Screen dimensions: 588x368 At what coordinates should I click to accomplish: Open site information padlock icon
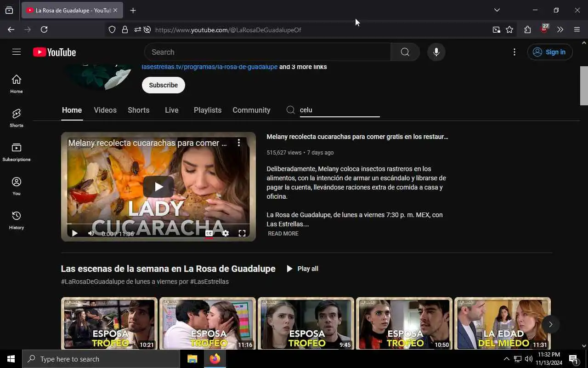coord(125,29)
